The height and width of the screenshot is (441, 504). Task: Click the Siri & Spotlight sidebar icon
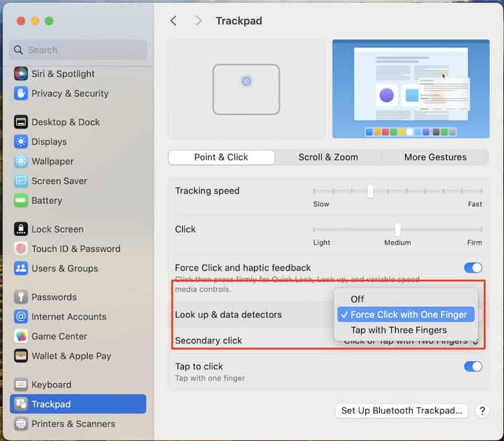click(x=21, y=74)
